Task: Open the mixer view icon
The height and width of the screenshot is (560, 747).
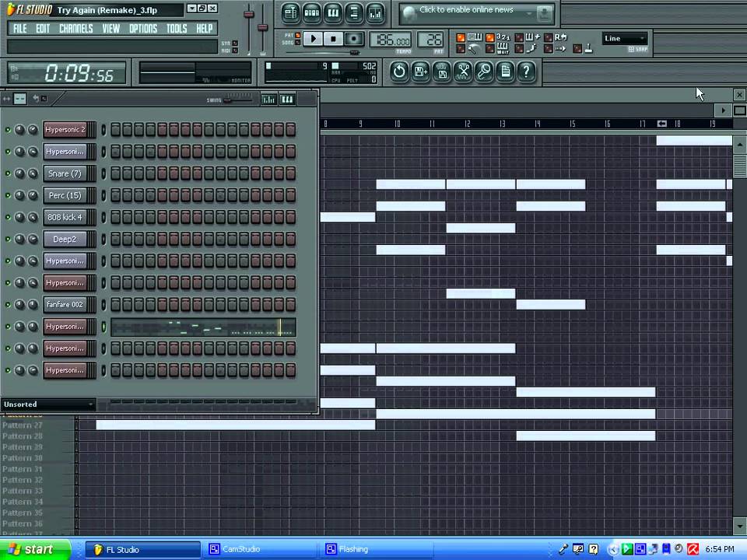Action: point(375,13)
